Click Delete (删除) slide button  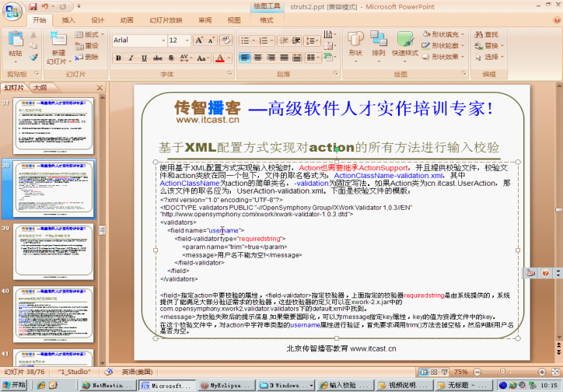point(87,57)
